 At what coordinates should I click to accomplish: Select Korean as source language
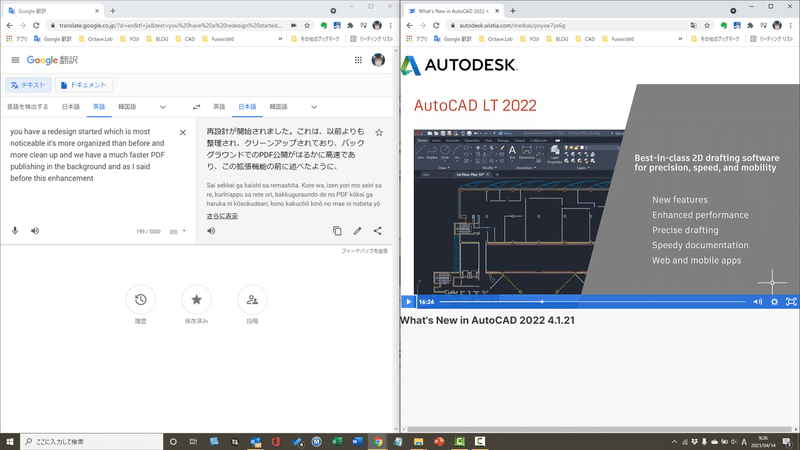tap(127, 107)
